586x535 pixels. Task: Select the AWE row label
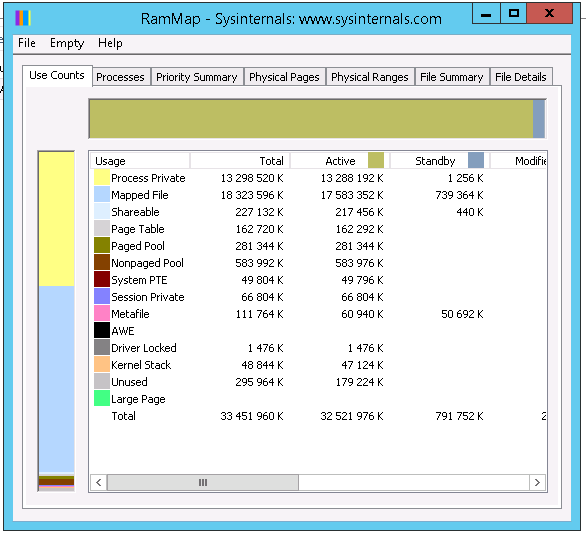point(123,331)
